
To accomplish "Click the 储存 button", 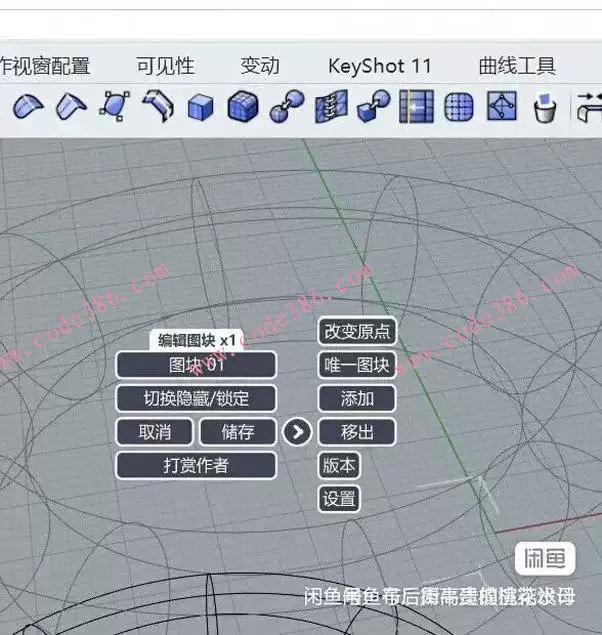I will pyautogui.click(x=238, y=432).
